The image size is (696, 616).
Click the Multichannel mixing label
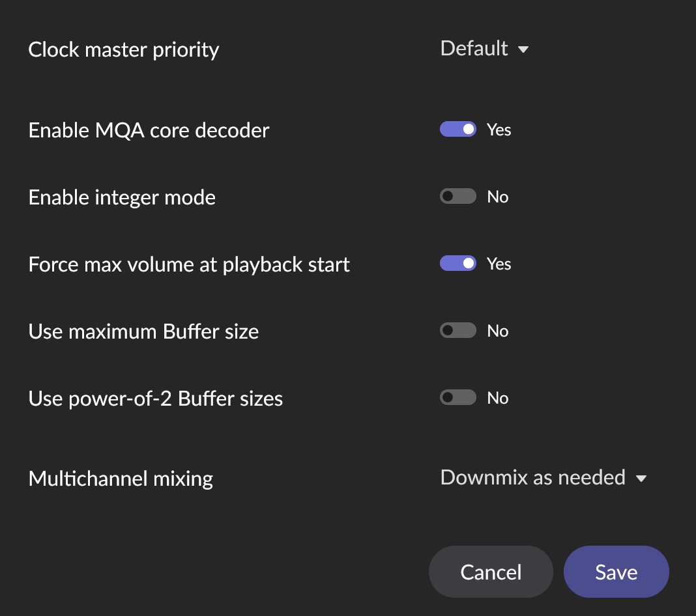[121, 479]
